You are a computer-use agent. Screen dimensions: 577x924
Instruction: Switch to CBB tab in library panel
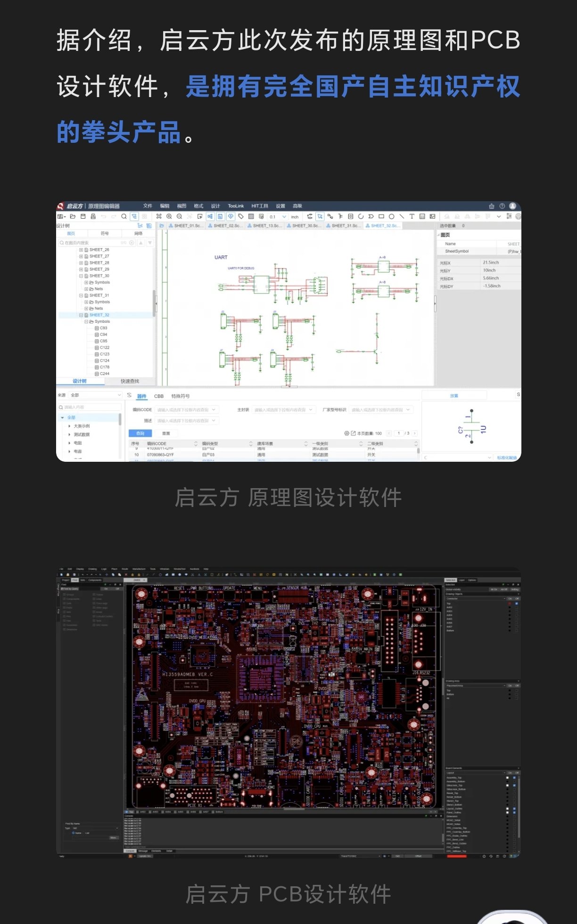coord(159,396)
